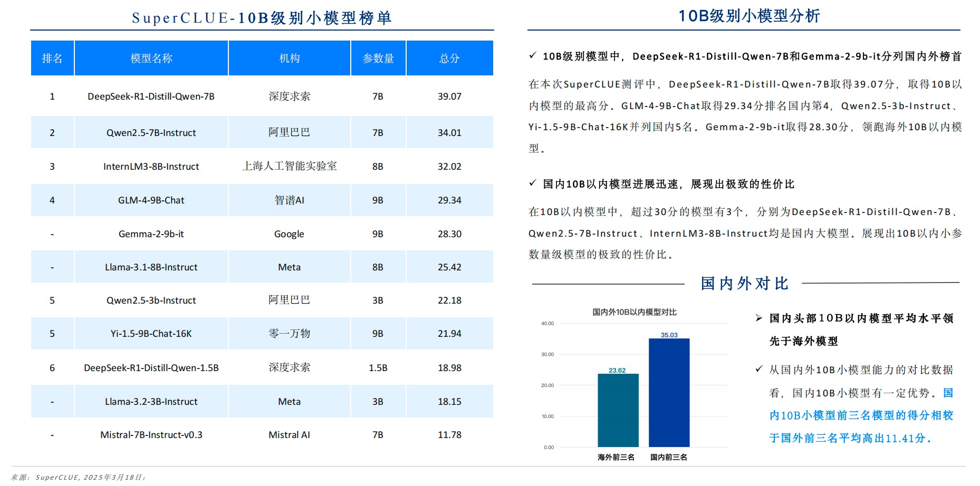Click the Google organization cell
This screenshot has width=980, height=486.
tap(290, 234)
